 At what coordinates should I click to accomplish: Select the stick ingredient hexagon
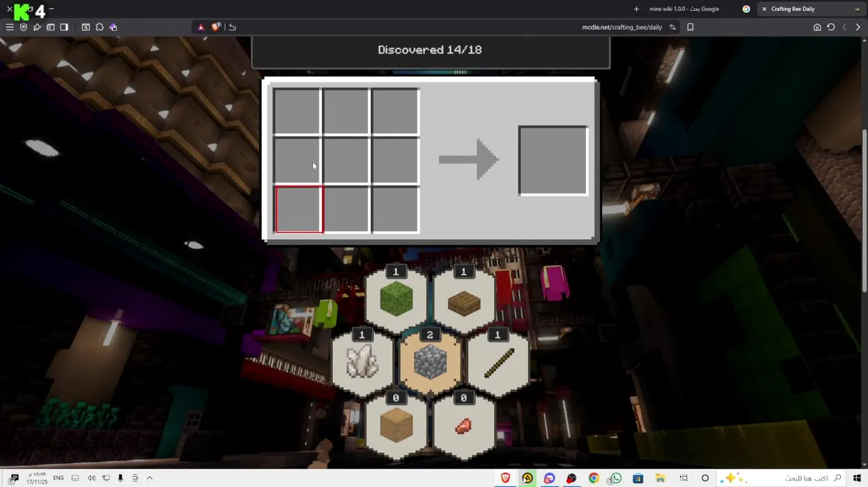[497, 363]
